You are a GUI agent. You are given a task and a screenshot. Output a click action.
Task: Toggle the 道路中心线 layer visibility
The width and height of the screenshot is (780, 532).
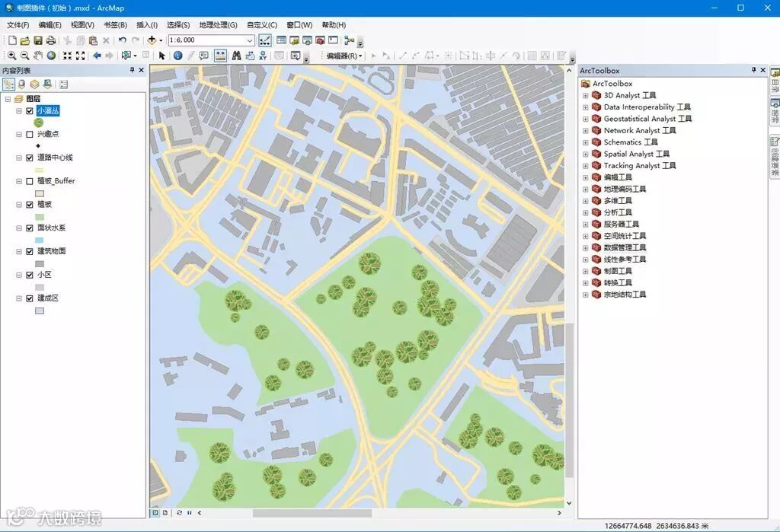tap(30, 158)
